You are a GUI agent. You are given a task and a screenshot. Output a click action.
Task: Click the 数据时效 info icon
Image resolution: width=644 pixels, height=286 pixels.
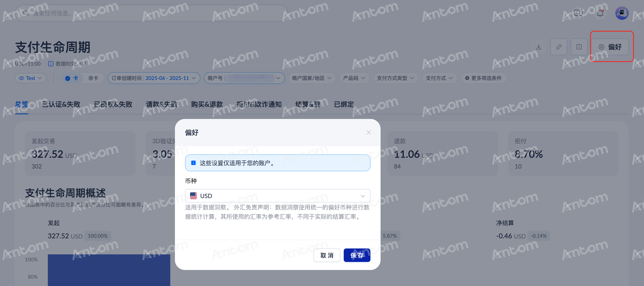pos(51,64)
